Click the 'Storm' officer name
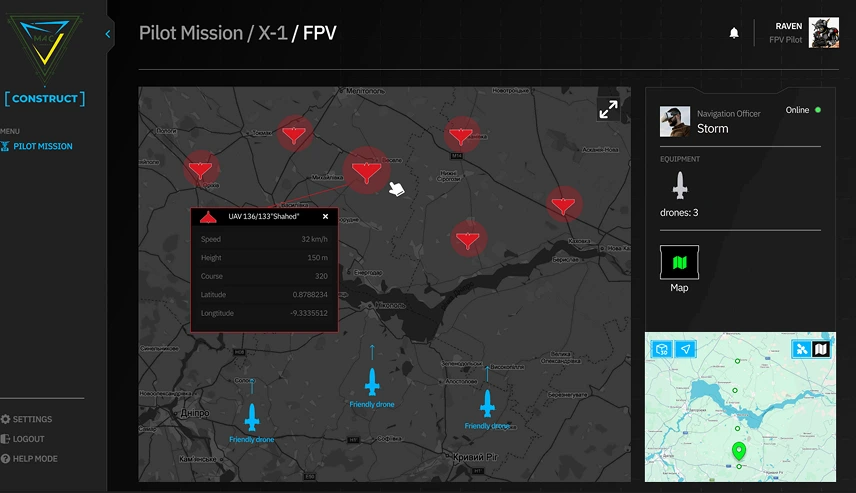Viewport: 856px width, 493px height. [712, 129]
